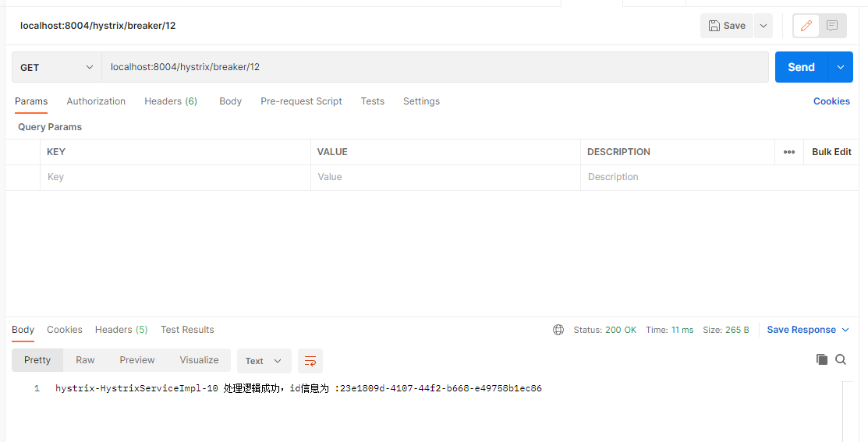Open the GET method dropdown
Screen dimensions: 868x442
(x=56, y=68)
